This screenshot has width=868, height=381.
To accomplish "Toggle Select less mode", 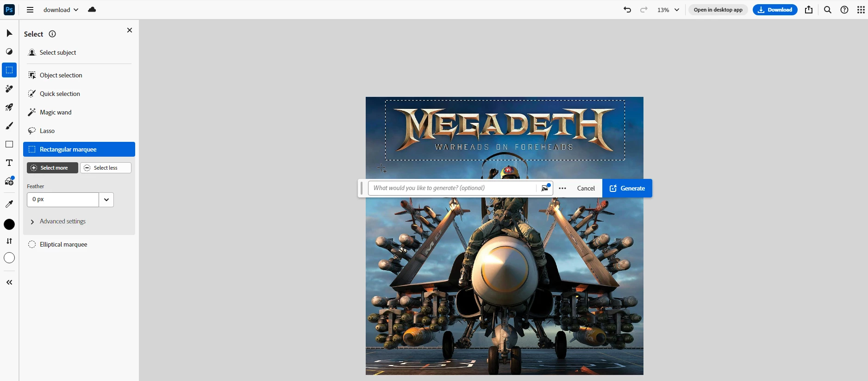I will coord(106,168).
